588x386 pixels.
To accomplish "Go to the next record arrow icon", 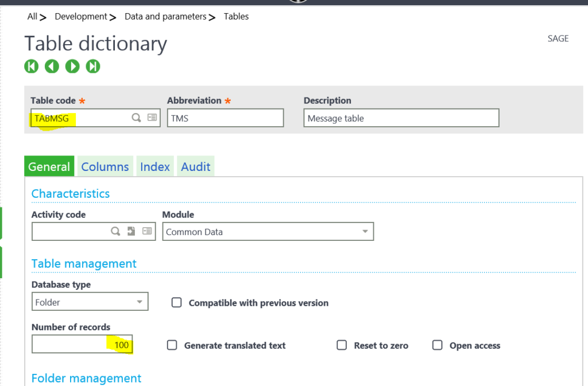I will (72, 66).
